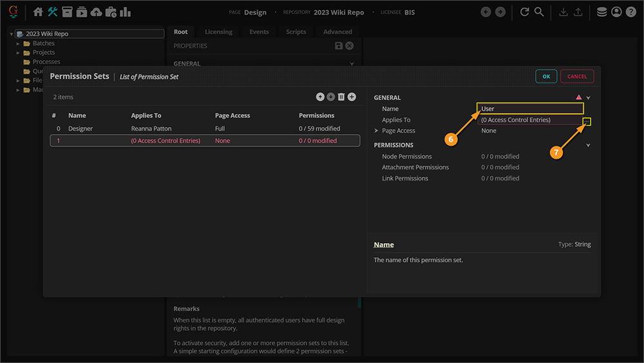Click the add permission set plus icon
Image resolution: width=644 pixels, height=363 pixels.
[352, 97]
